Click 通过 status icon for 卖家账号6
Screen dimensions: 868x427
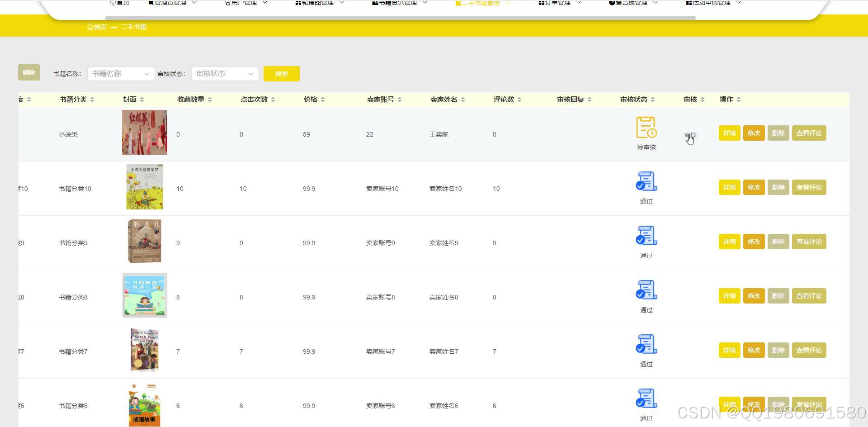pos(646,399)
